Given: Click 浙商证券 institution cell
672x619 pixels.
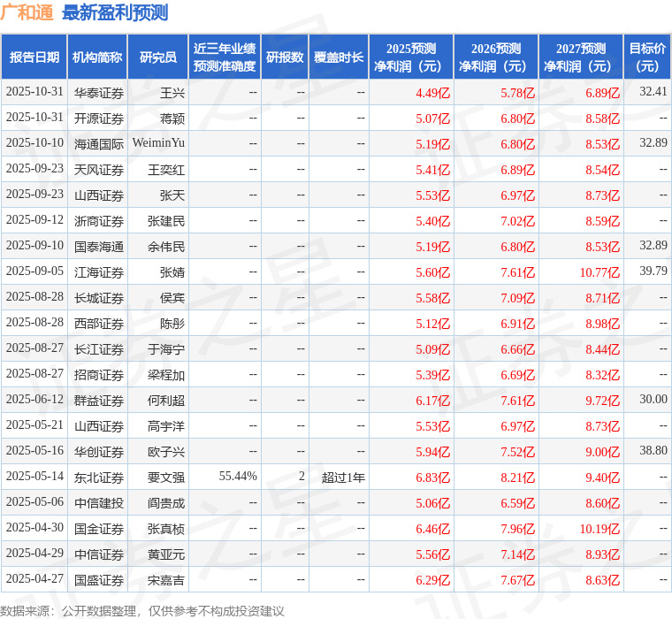Looking at the screenshot, I should [98, 221].
